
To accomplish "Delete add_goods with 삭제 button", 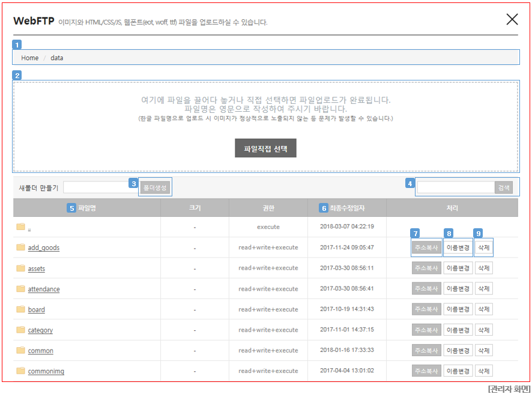I will point(484,247).
